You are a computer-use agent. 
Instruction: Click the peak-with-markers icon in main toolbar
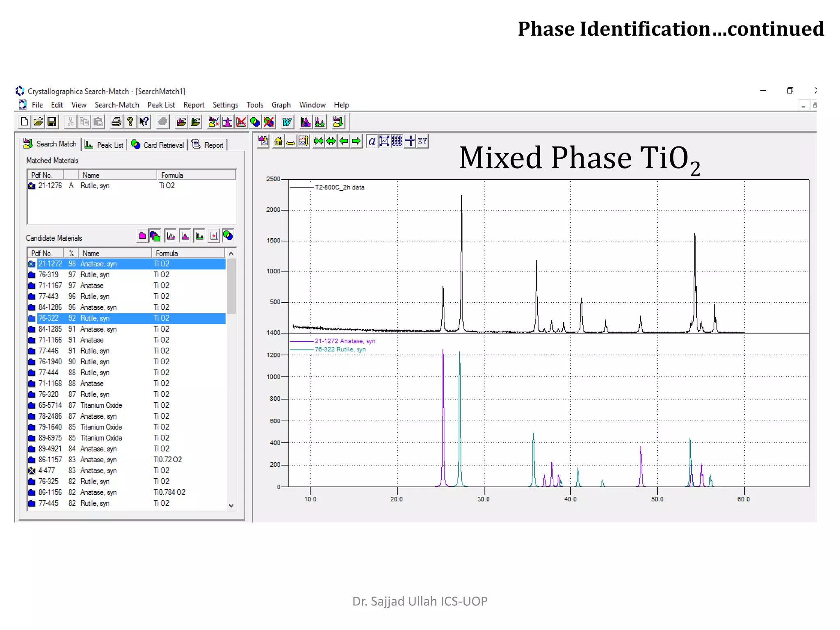pyautogui.click(x=227, y=122)
